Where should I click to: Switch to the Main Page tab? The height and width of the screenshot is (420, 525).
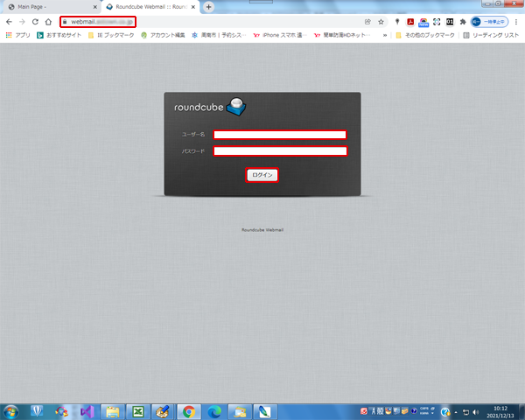(50, 7)
